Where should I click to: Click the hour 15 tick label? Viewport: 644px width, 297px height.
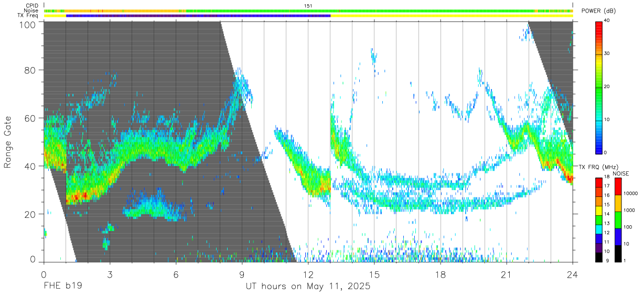tap(374, 274)
